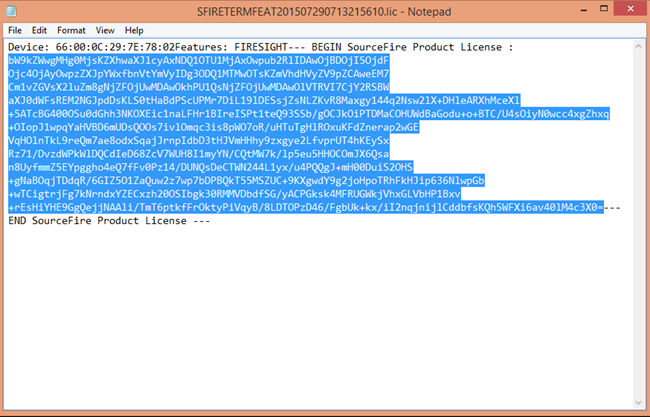This screenshot has height=417, width=650.
Task: Click the line starting with aXJ0dWFsREM2
Action: pos(264,100)
